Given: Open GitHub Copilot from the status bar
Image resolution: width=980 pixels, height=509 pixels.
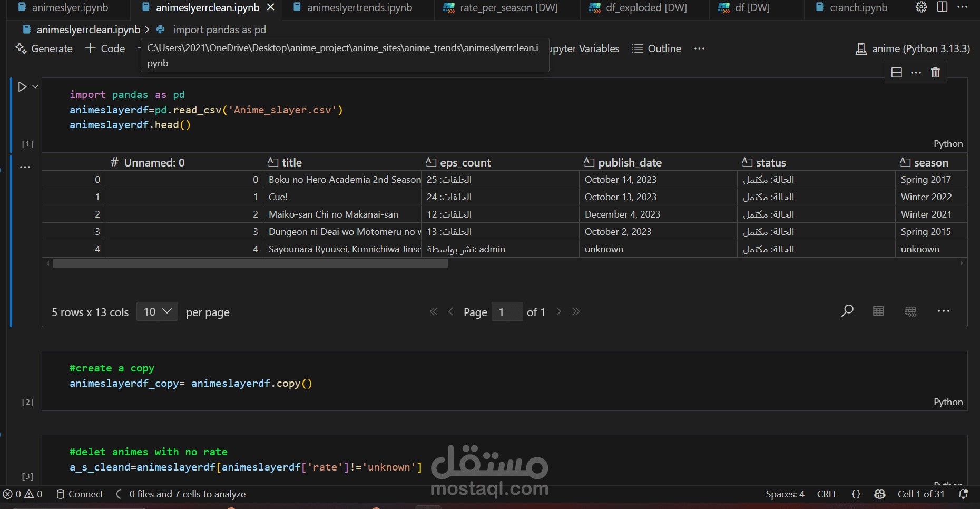Looking at the screenshot, I should tap(880, 494).
